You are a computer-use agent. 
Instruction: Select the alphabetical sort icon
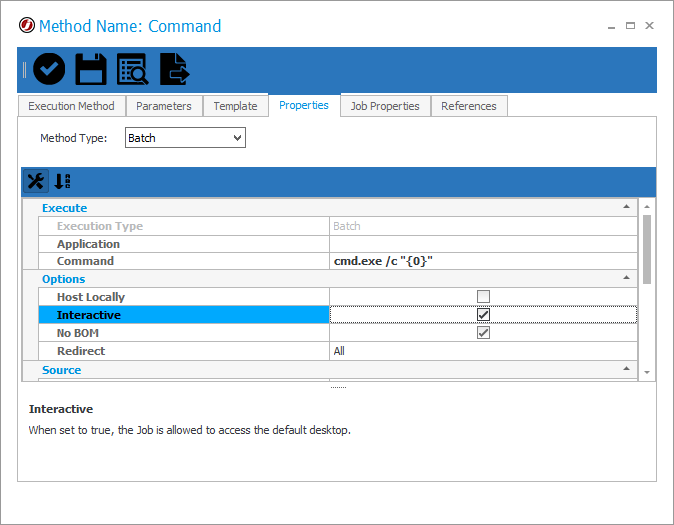[x=62, y=181]
